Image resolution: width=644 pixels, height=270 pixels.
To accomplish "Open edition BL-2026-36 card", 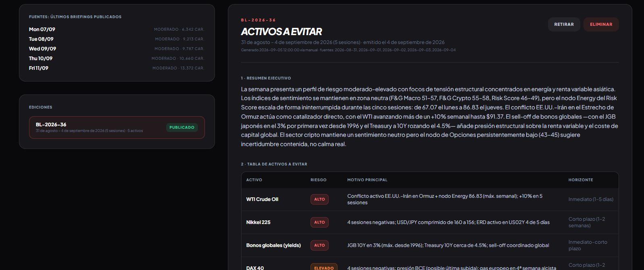I will (117, 128).
